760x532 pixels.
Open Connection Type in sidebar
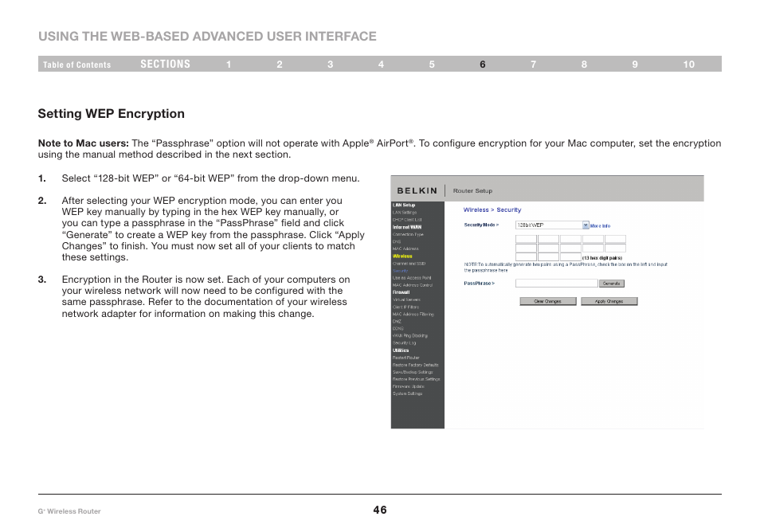click(x=408, y=234)
